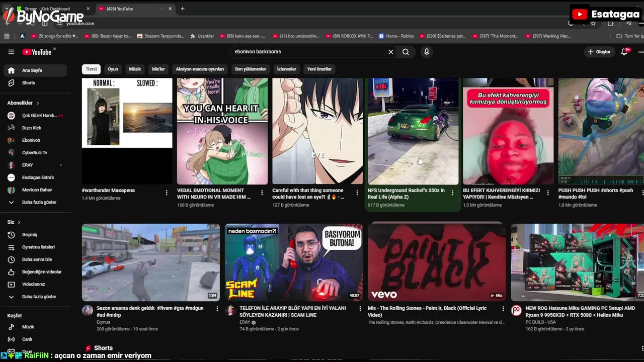Open the YouTube hamburger guide menu
The width and height of the screenshot is (644, 362).
point(11,52)
